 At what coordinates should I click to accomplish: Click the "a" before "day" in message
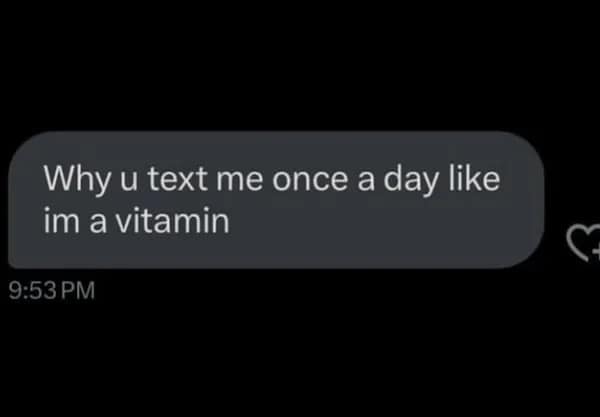click(366, 181)
